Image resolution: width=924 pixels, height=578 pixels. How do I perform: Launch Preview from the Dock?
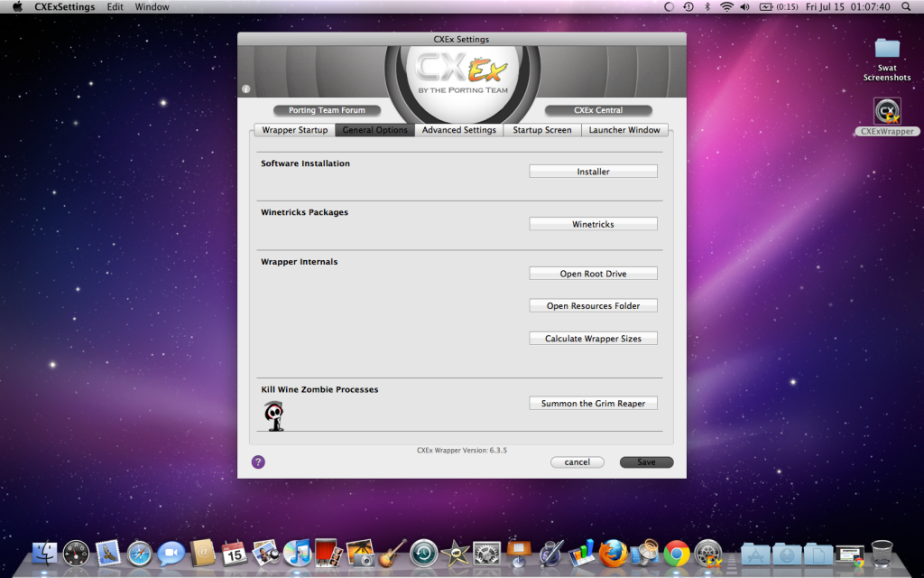coord(266,554)
